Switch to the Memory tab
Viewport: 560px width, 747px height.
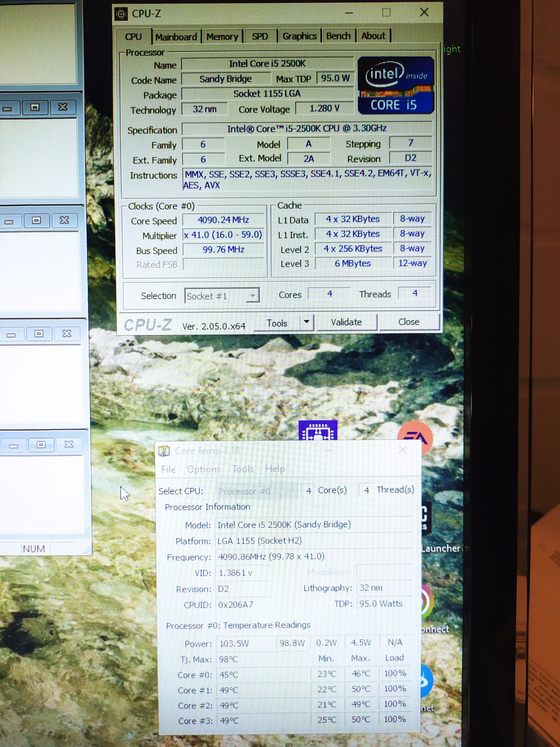222,36
